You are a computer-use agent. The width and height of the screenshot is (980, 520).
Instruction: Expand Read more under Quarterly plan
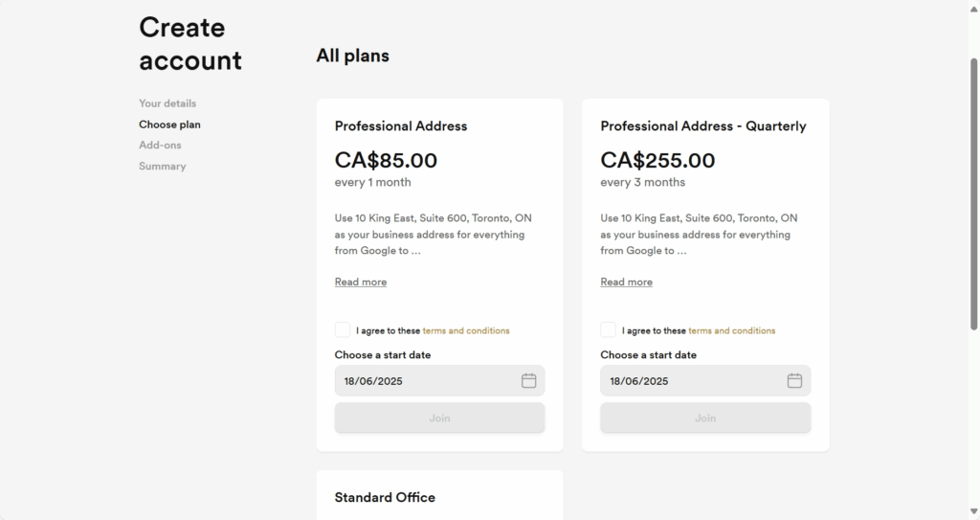[x=626, y=282]
